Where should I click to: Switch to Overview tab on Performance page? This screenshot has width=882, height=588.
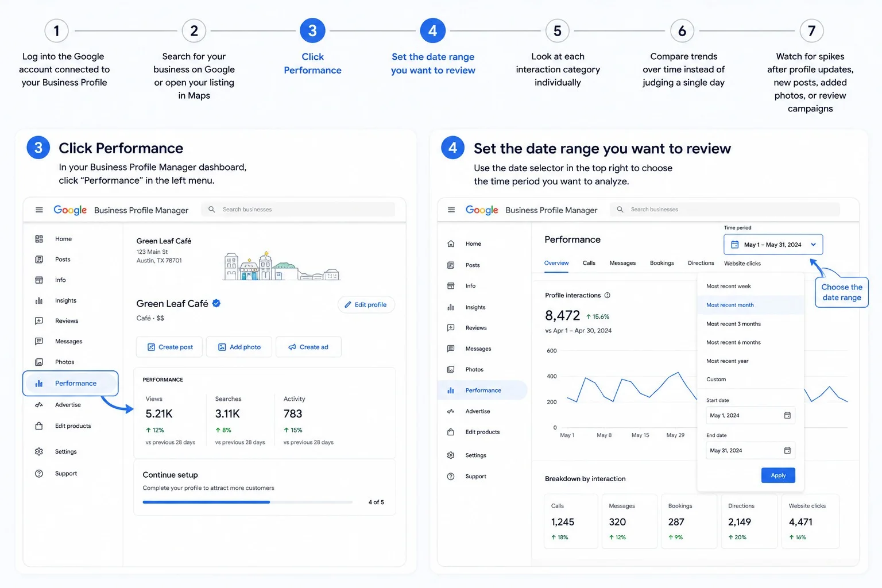(556, 263)
